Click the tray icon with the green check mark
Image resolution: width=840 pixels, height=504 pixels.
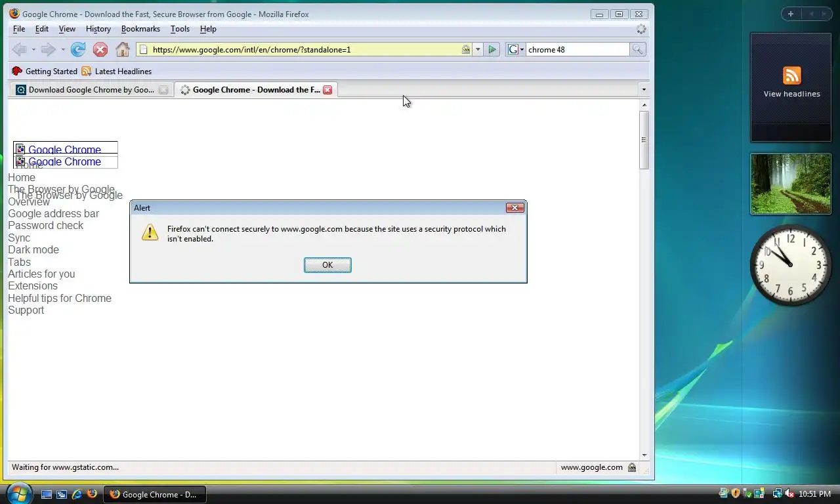(x=747, y=493)
